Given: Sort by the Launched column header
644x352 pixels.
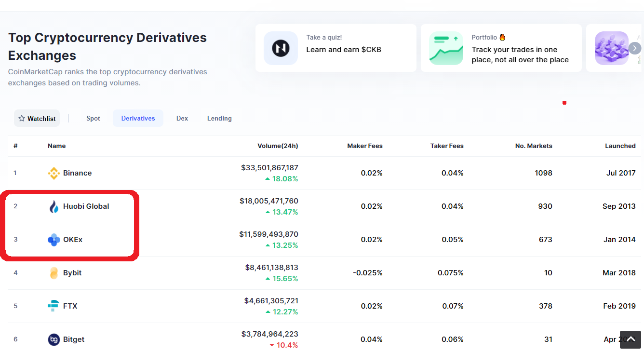Looking at the screenshot, I should tap(620, 146).
